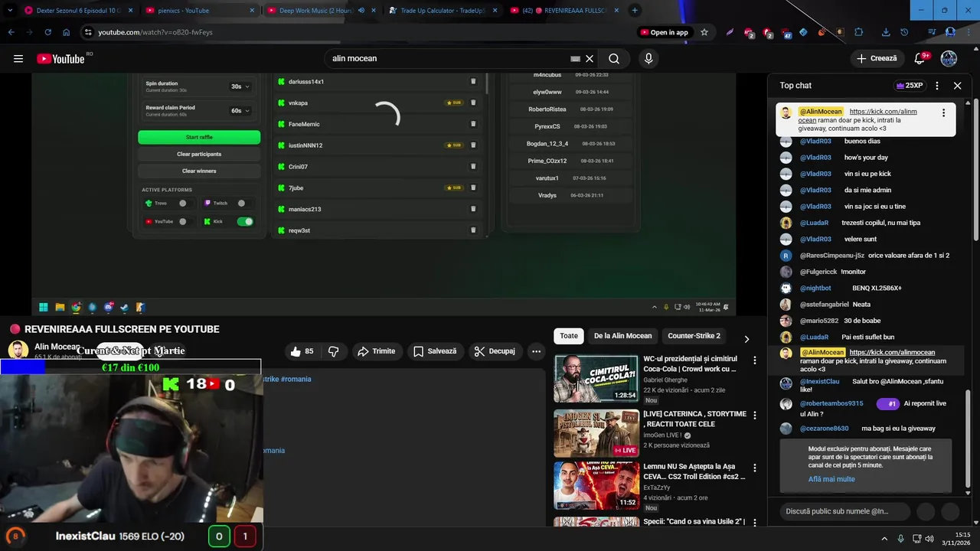Mute Deep Work Music tab audio
This screenshot has height=551, width=980.
click(x=361, y=11)
